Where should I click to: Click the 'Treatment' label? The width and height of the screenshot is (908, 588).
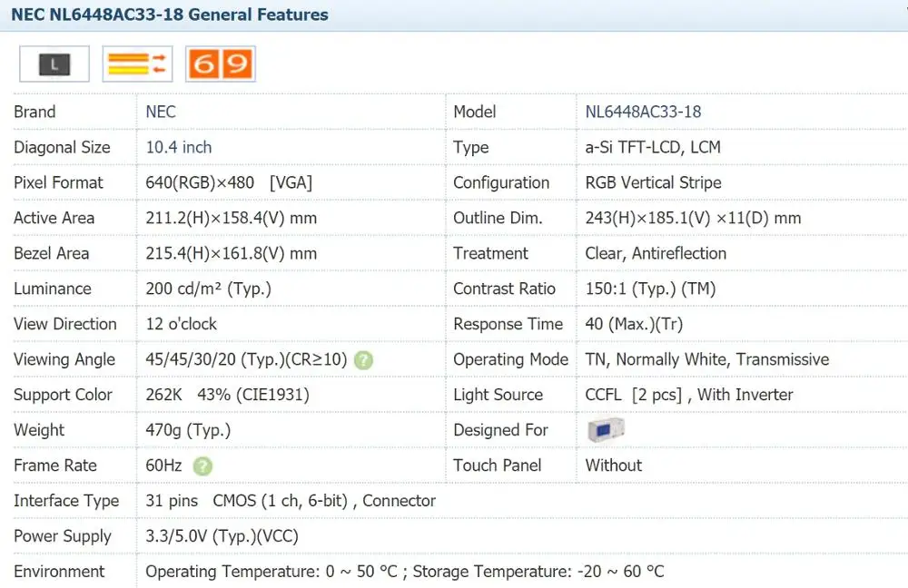pos(490,253)
